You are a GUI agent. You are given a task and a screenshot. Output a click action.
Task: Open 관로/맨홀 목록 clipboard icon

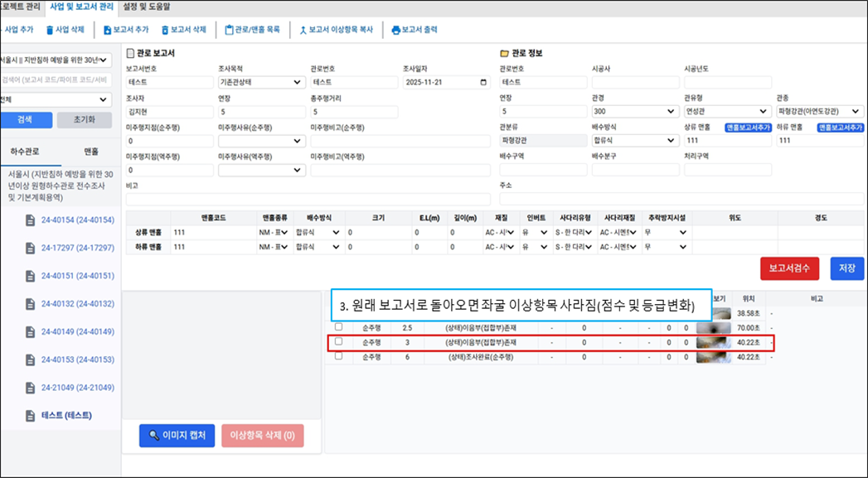[229, 30]
